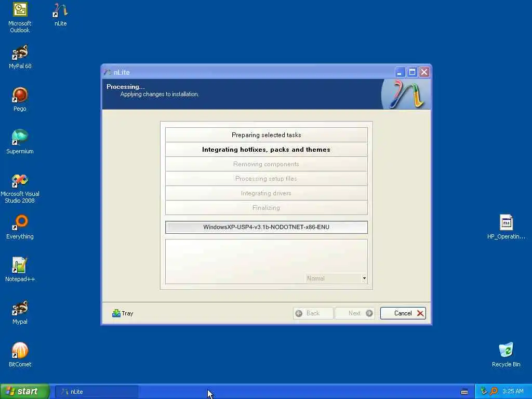Minimize the nLite window
Image resolution: width=532 pixels, height=399 pixels.
[x=400, y=72]
